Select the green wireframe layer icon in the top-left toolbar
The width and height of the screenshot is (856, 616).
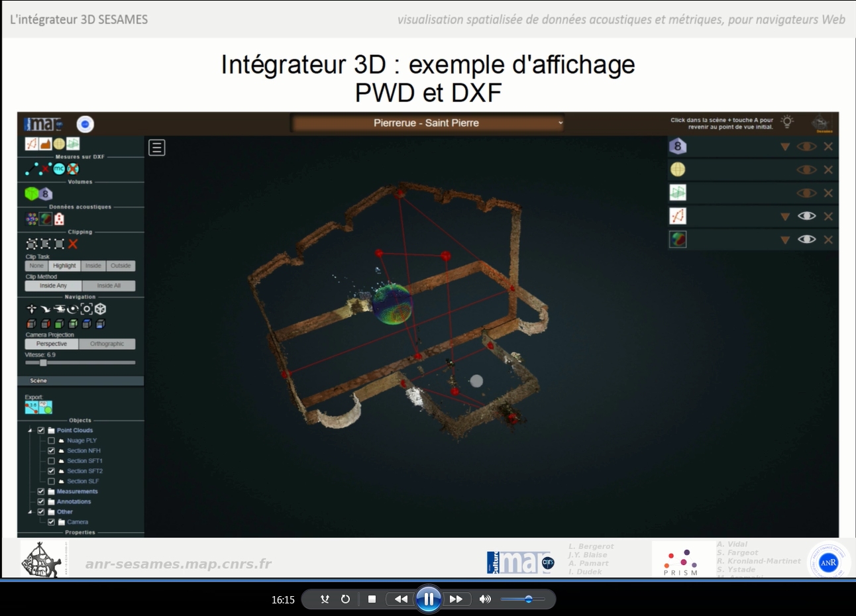(x=73, y=144)
